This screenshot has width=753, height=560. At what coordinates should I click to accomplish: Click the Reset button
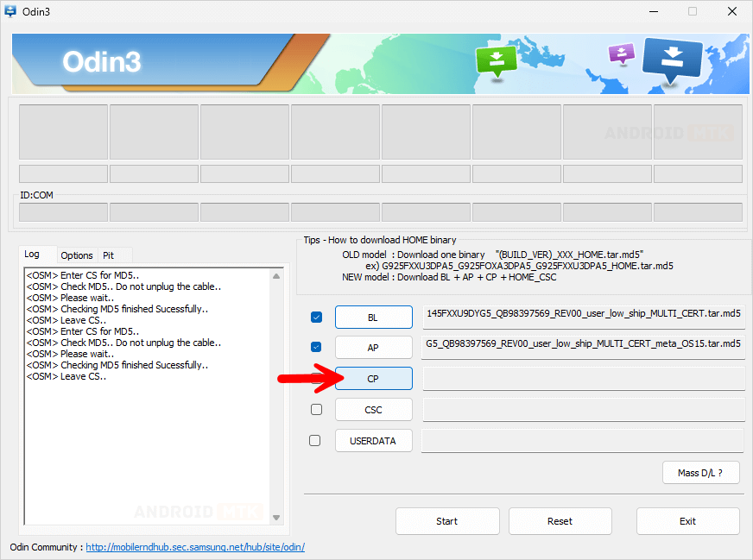point(560,521)
